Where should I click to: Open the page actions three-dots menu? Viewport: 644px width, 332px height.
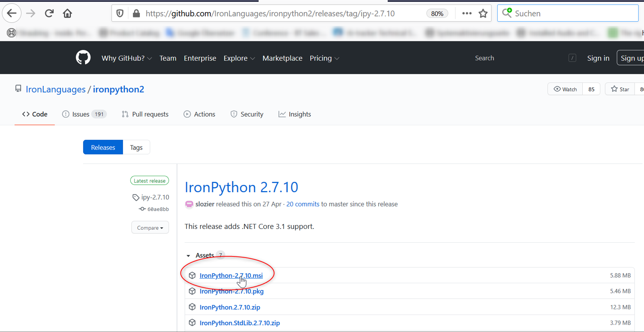[467, 13]
